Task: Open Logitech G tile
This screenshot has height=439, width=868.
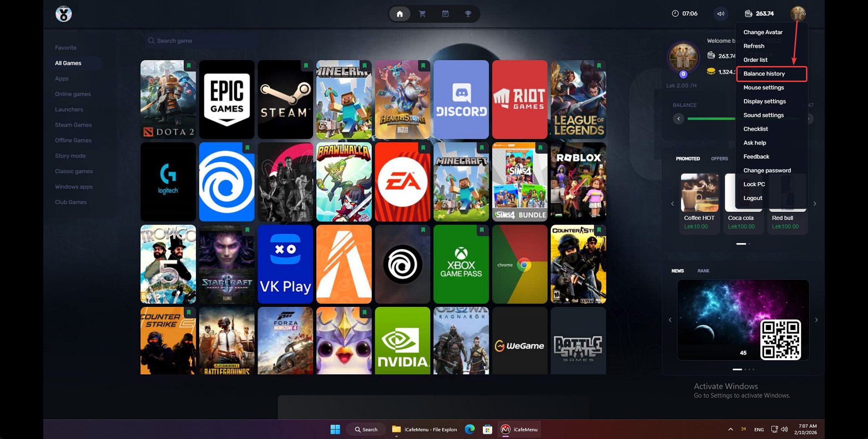Action: 168,182
